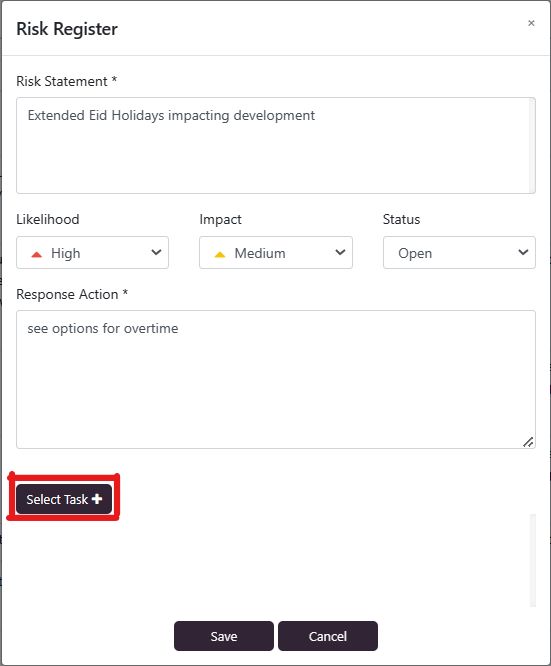Click the task list scrollbar below Select Task
Viewport: 551px width, 666px height.
pos(533,560)
